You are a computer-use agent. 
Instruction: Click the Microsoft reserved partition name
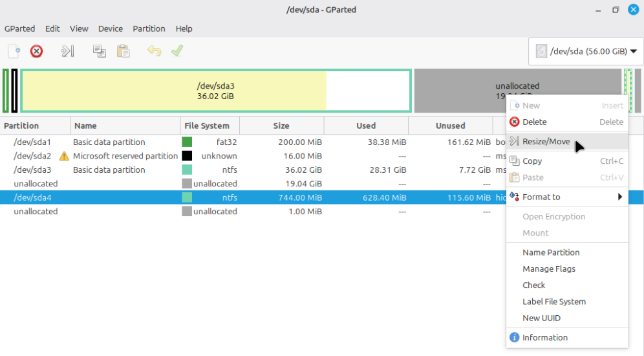click(x=125, y=156)
